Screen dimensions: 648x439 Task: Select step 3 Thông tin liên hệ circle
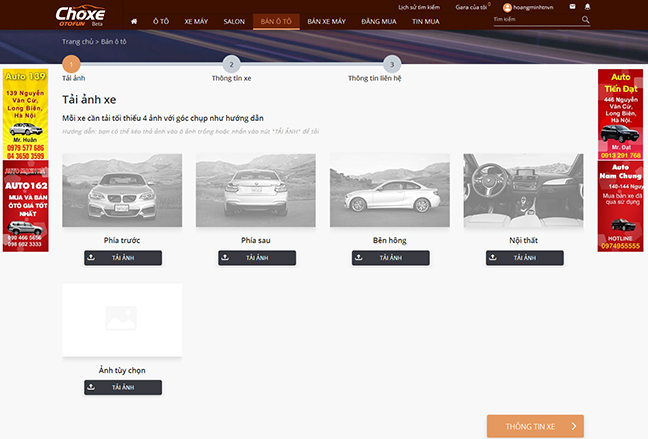(392, 64)
